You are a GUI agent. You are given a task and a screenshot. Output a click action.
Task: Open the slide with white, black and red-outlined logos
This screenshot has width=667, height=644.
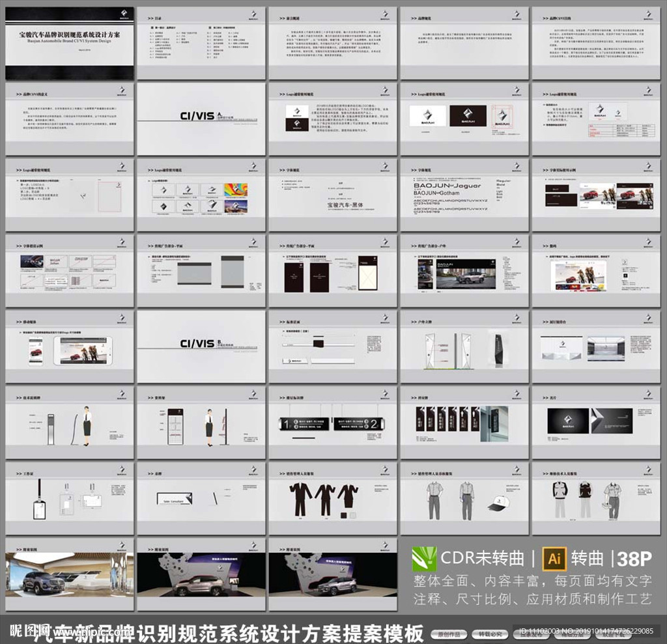(464, 119)
